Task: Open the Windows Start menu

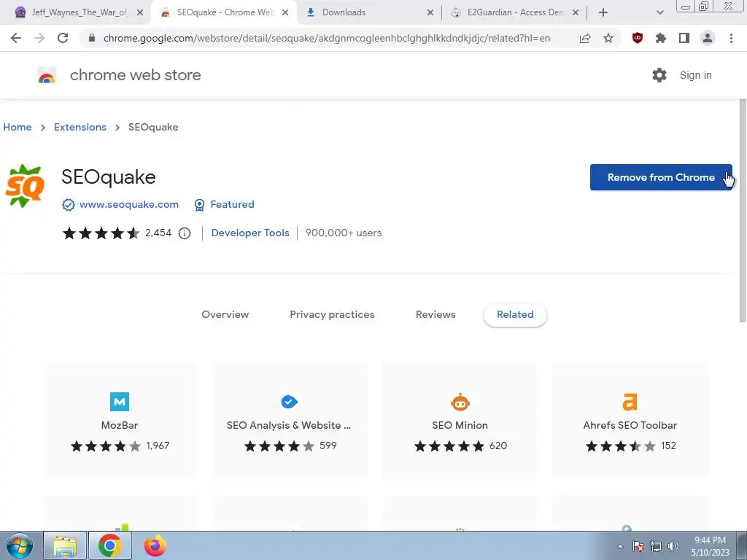Action: point(20,545)
